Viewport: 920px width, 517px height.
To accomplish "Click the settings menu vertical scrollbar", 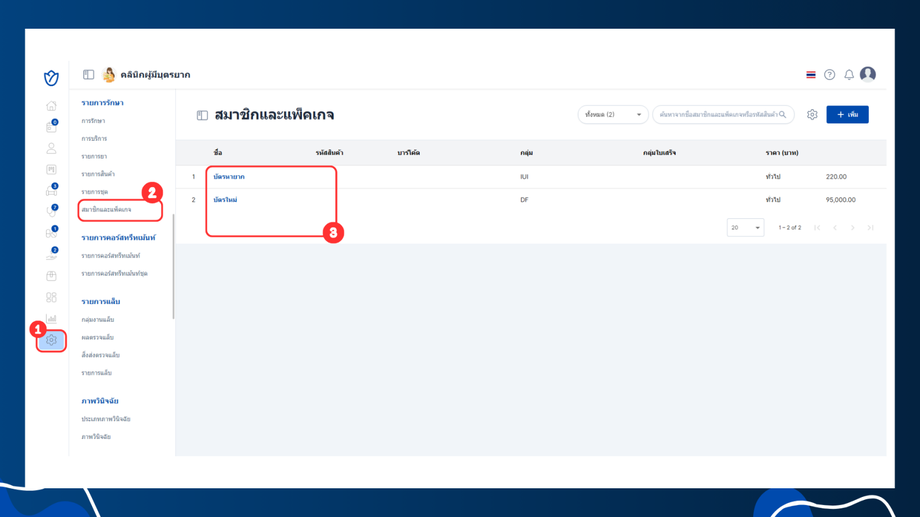I will 173,266.
